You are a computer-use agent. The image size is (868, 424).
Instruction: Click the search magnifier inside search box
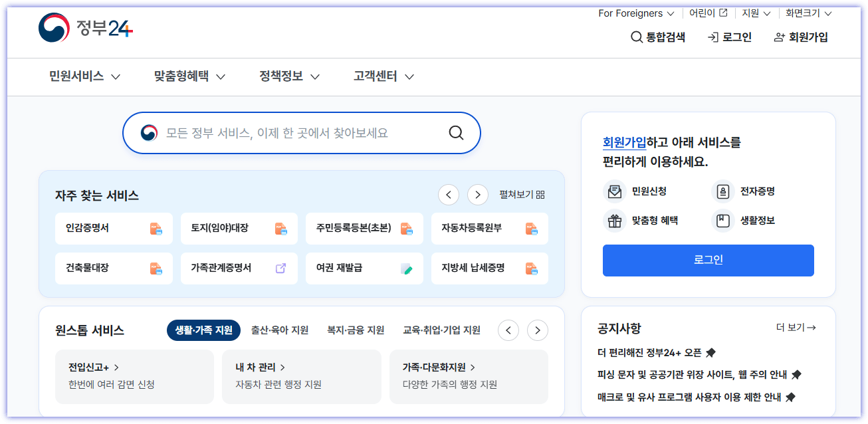pos(456,133)
